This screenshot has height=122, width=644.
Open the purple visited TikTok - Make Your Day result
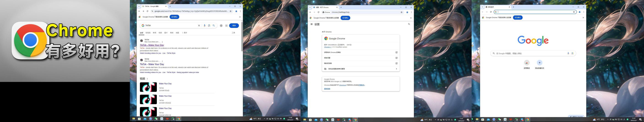pos(152,45)
